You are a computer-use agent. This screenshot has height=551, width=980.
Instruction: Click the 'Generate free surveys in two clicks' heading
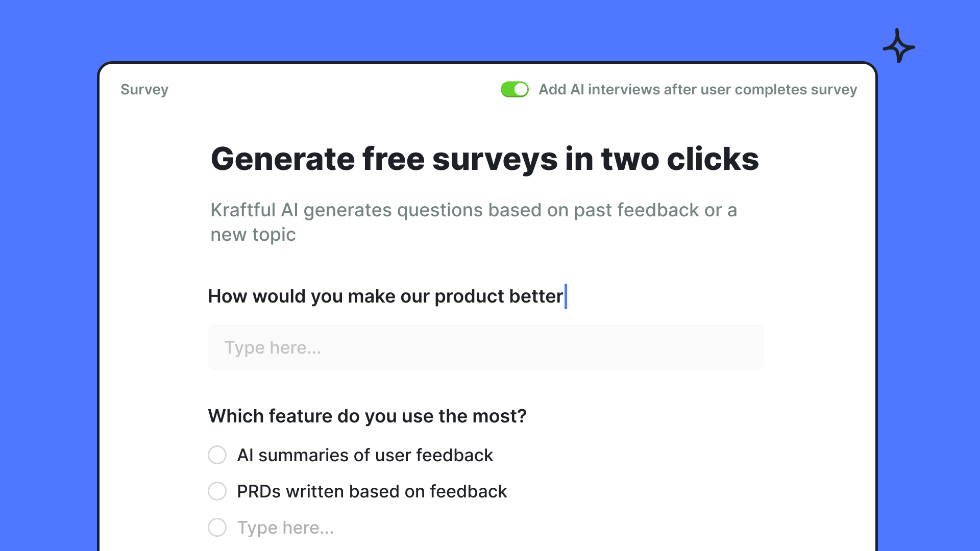[x=484, y=159]
